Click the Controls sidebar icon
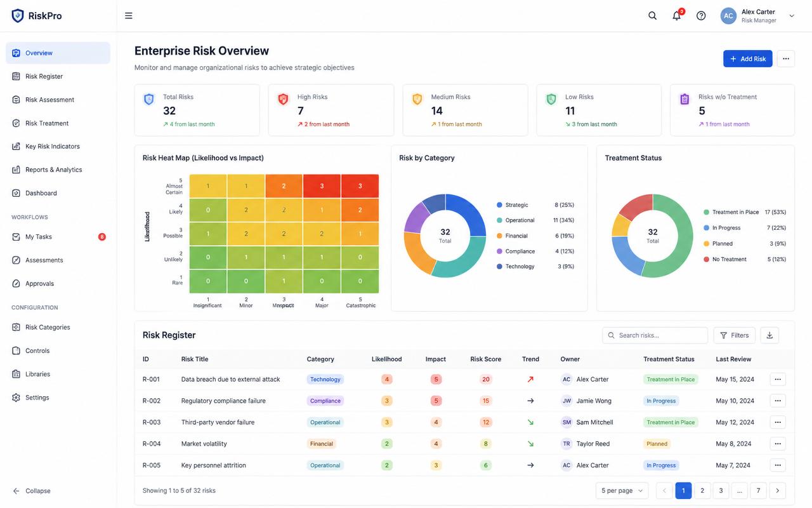Image resolution: width=812 pixels, height=508 pixels. pos(16,351)
